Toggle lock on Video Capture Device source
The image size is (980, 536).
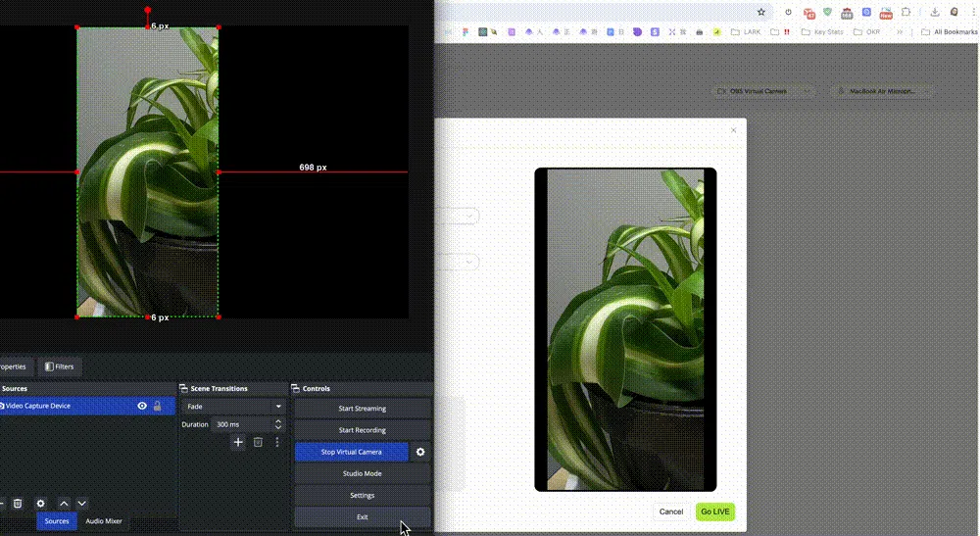[x=157, y=406]
